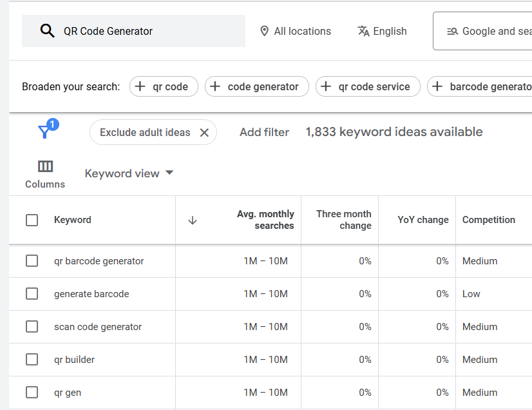This screenshot has width=532, height=410.
Task: Sort by YoY change header
Action: 423,220
